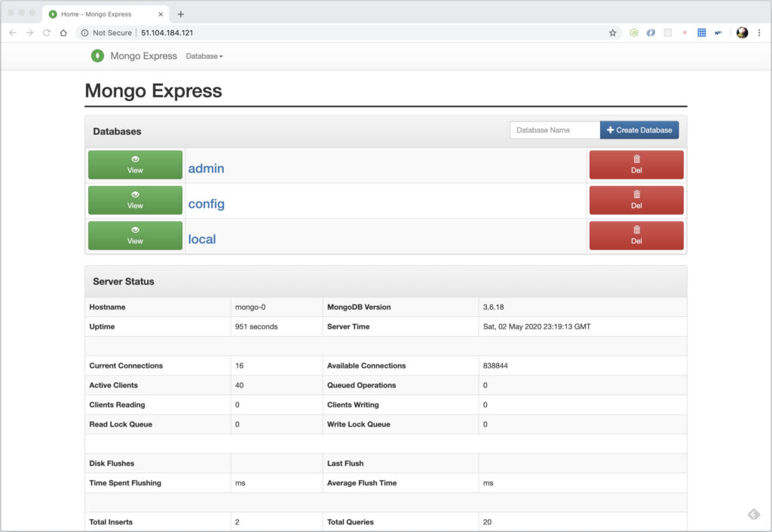Click the Last Flush label
The width and height of the screenshot is (772, 532).
(x=345, y=463)
